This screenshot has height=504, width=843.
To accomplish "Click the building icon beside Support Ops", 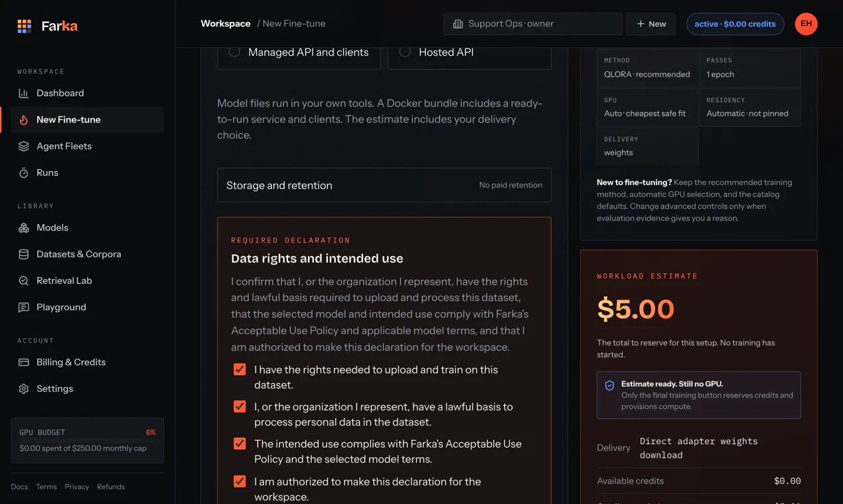I will pos(457,24).
